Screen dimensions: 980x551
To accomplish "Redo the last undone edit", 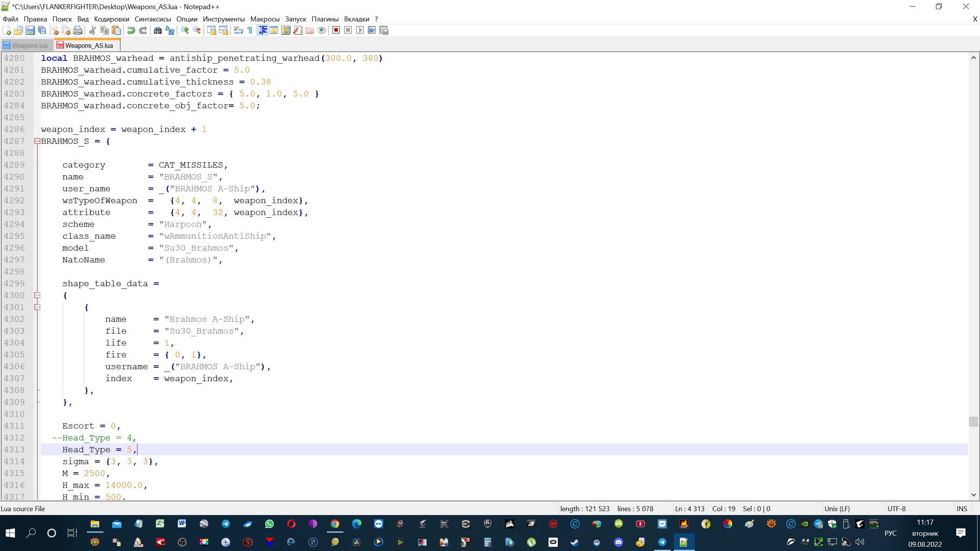I will (x=143, y=30).
